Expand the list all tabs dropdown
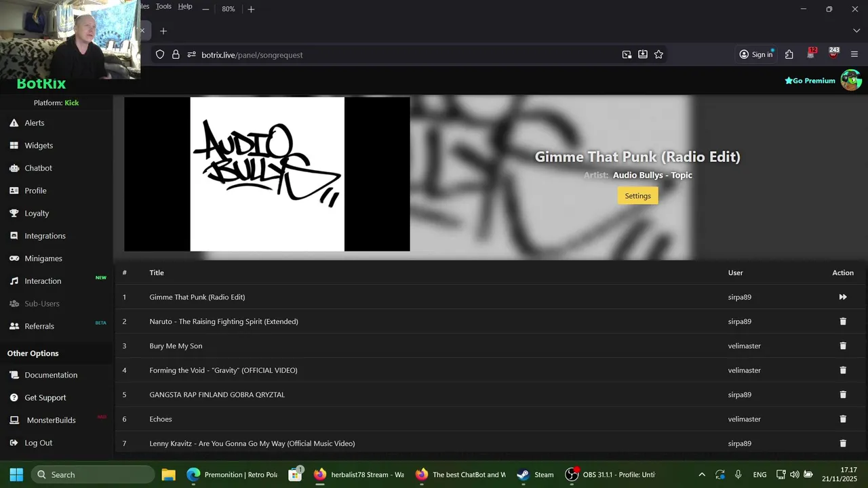 click(x=856, y=30)
